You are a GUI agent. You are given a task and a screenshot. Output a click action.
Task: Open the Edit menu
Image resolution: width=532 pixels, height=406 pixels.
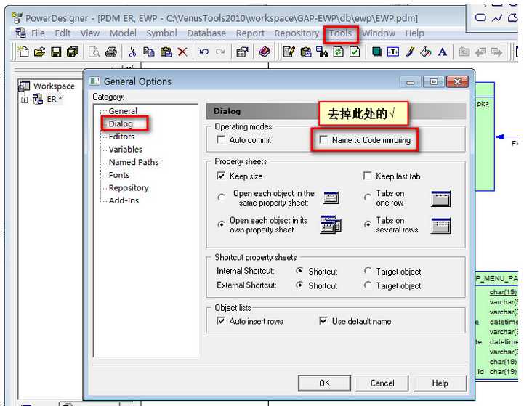63,33
